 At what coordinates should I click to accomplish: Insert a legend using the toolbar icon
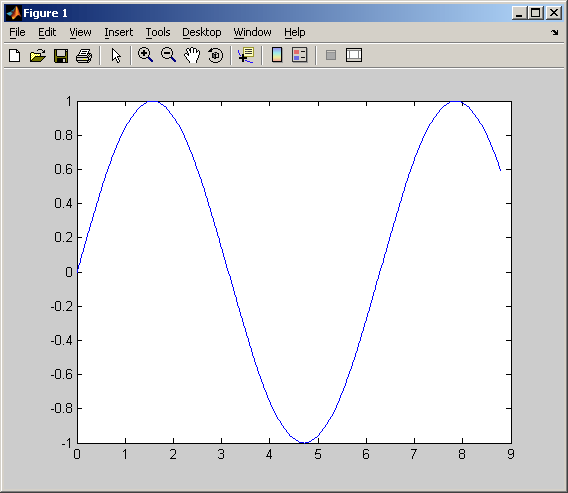pyautogui.click(x=300, y=55)
